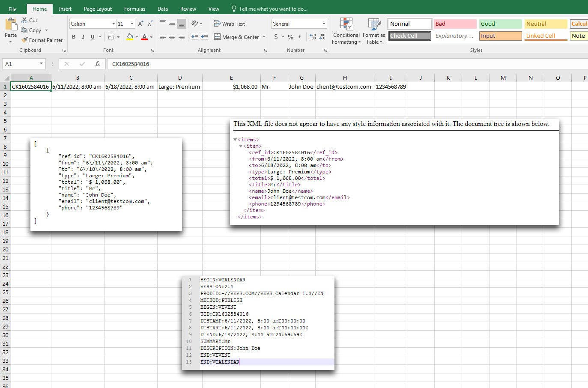Click the Borders icon
This screenshot has height=388, width=588.
(111, 37)
